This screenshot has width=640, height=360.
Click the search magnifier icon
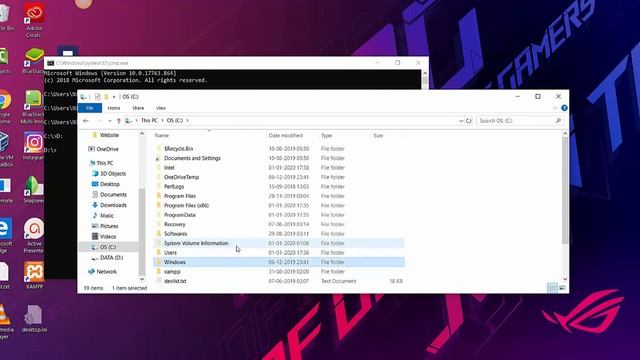558,121
